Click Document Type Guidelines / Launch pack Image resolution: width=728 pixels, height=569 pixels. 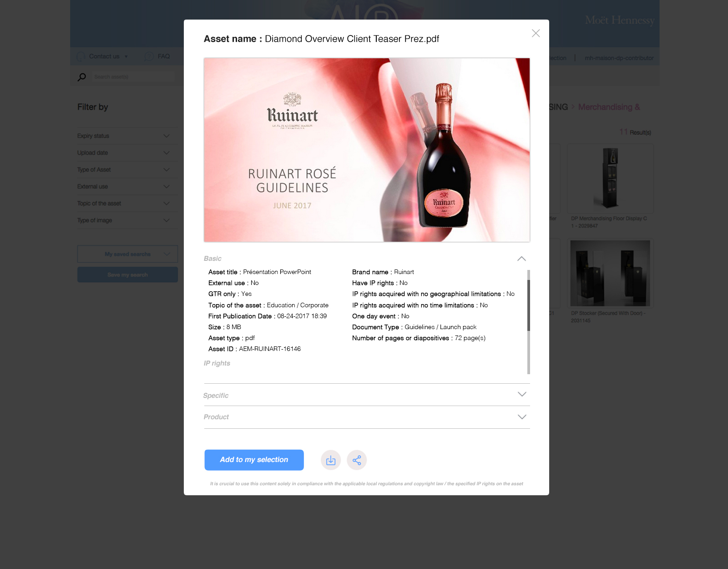(x=415, y=327)
